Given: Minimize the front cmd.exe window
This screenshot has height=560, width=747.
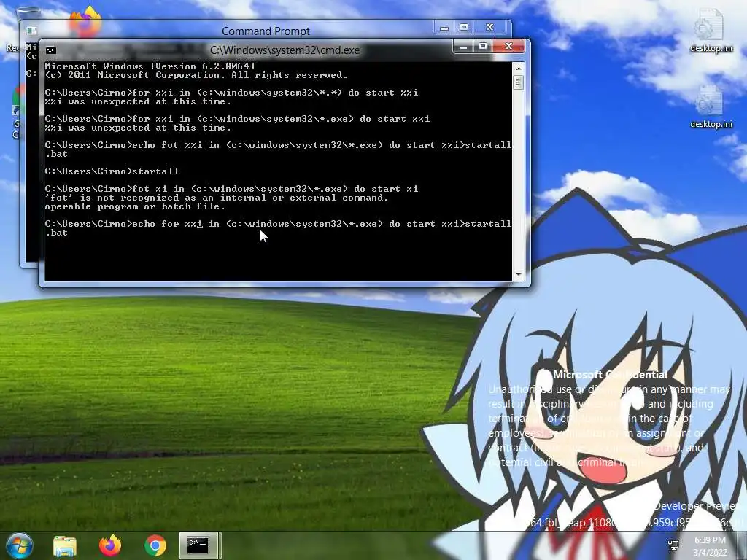Looking at the screenshot, I should 462,46.
